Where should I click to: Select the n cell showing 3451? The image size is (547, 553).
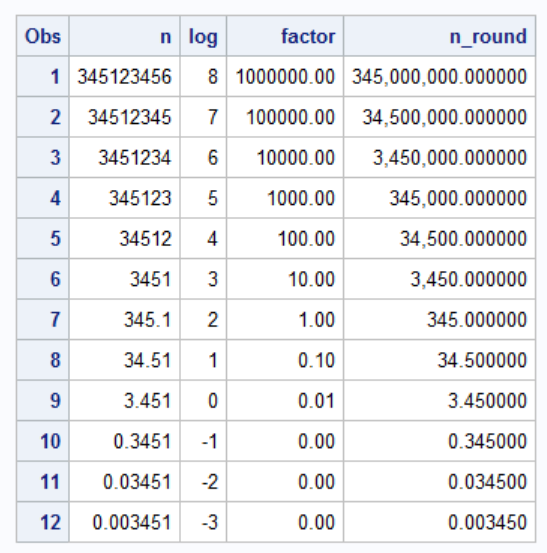pos(124,279)
